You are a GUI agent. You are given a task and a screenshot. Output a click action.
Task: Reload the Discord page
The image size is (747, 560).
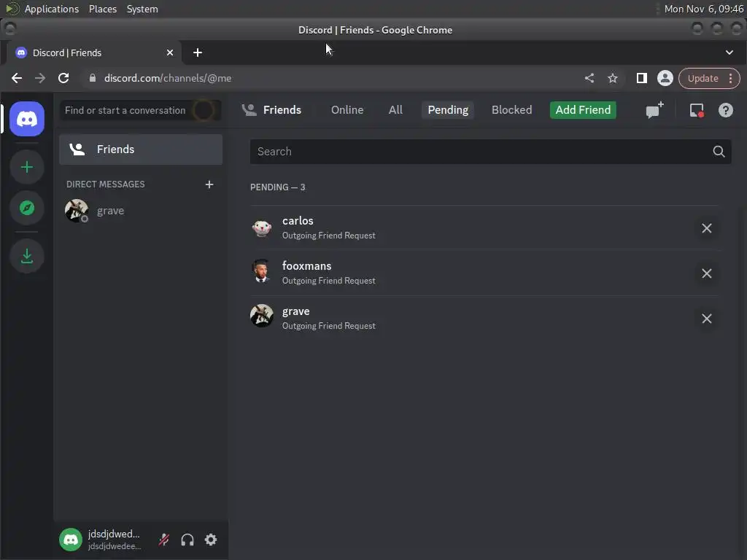pos(63,78)
